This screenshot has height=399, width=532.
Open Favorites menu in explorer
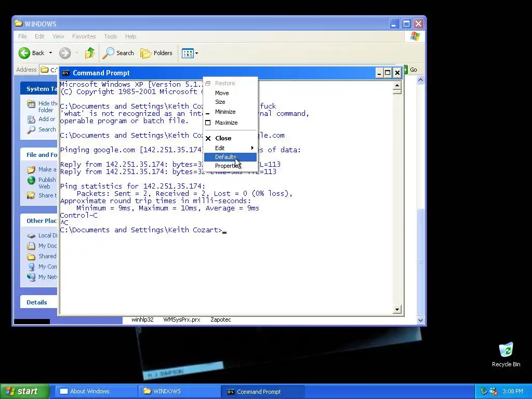click(x=84, y=36)
